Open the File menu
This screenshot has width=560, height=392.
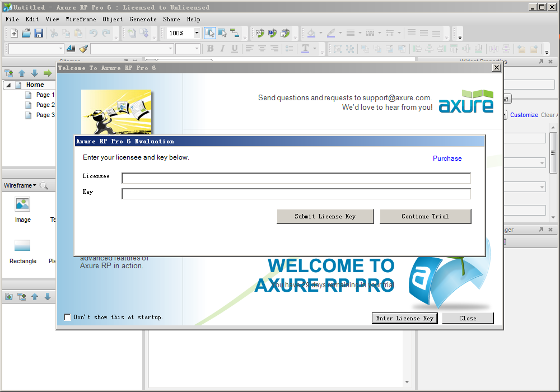(x=12, y=19)
